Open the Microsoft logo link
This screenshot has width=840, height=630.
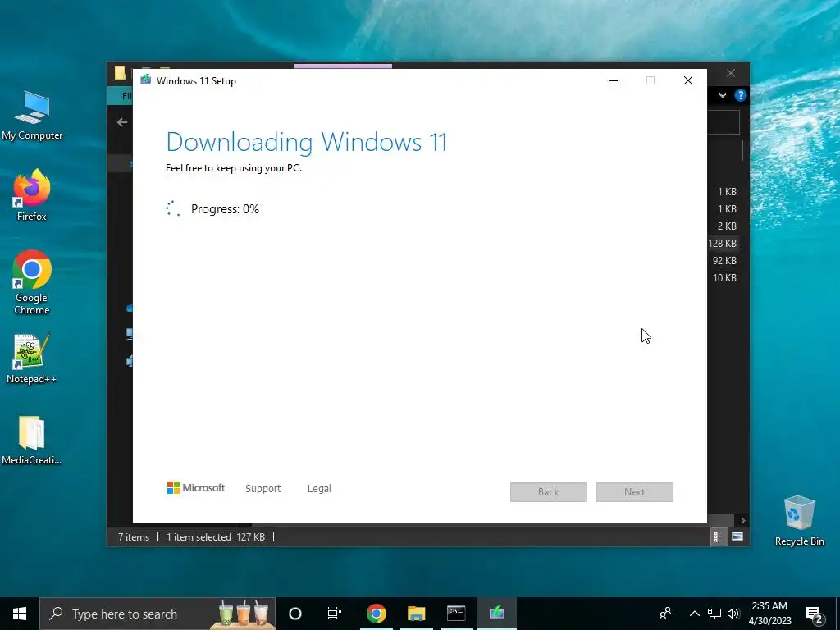(195, 488)
